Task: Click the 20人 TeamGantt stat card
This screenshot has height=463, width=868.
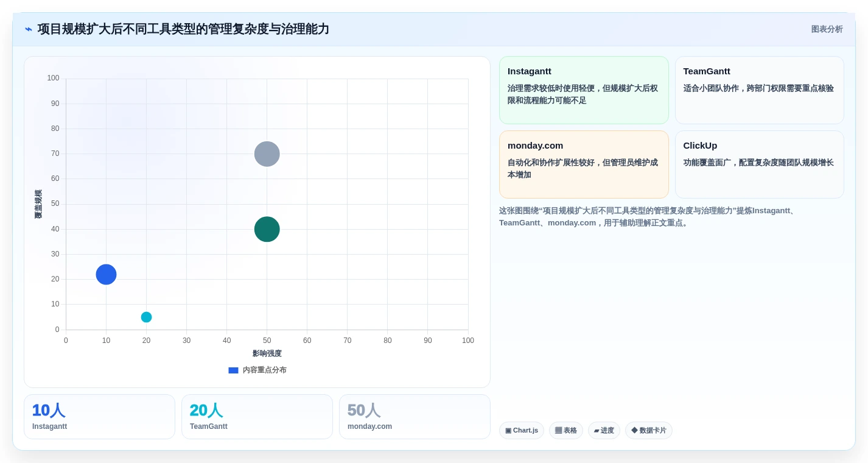Action: click(257, 417)
